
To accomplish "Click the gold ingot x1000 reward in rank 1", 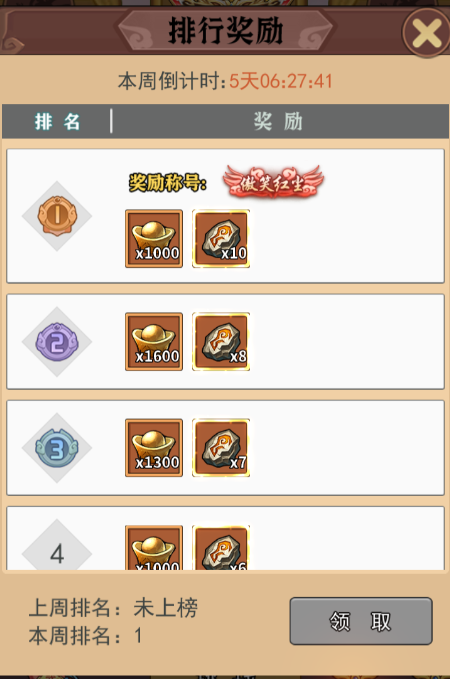I will pyautogui.click(x=154, y=239).
